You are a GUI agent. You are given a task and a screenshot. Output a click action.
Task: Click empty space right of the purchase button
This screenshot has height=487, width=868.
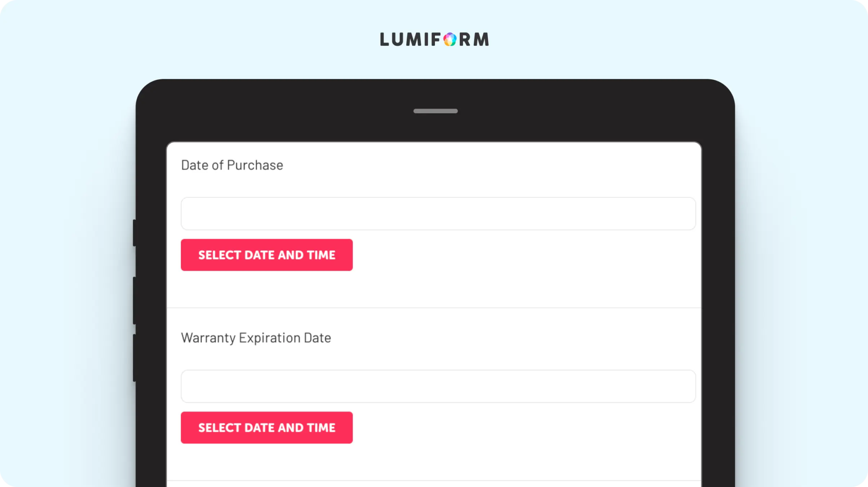click(x=526, y=255)
